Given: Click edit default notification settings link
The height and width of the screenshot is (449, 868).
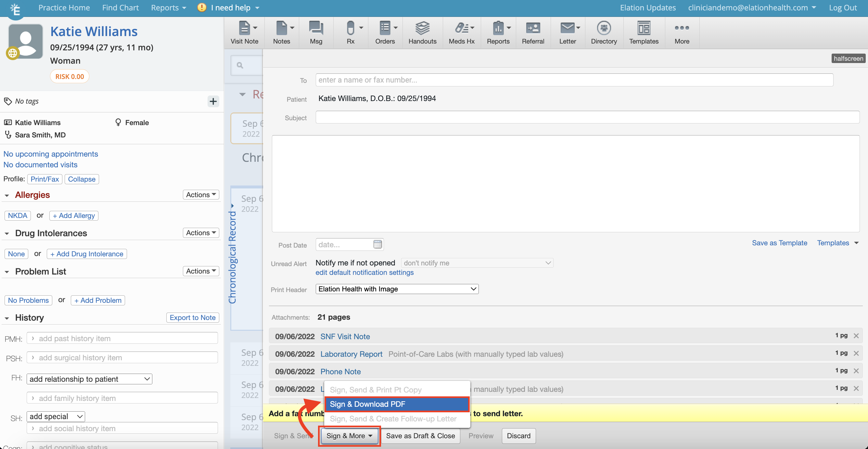Looking at the screenshot, I should pos(364,272).
